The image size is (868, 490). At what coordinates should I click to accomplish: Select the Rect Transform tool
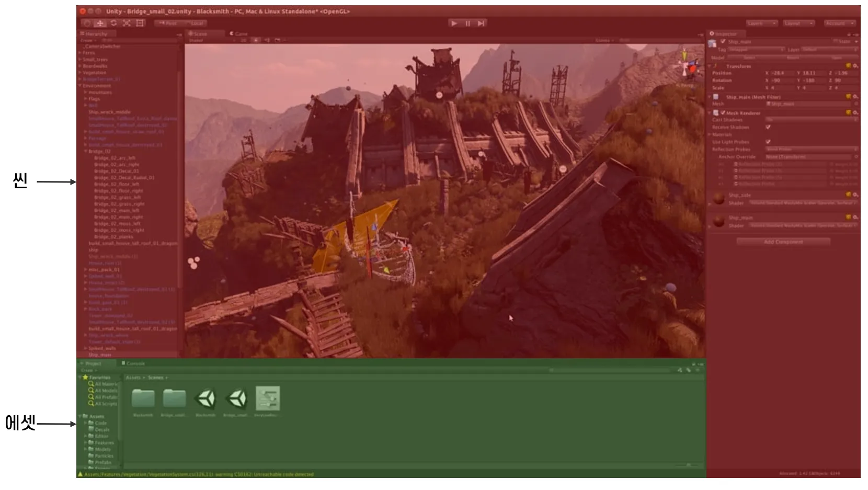(x=140, y=23)
